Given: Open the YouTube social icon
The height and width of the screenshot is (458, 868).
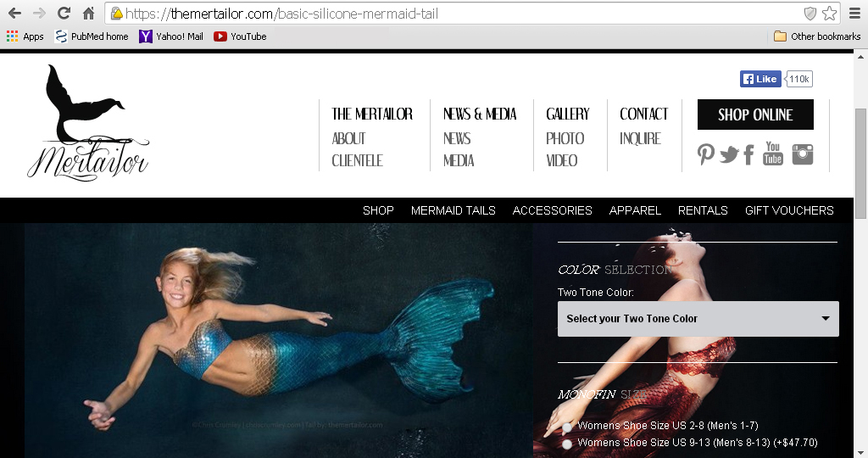Looking at the screenshot, I should [x=773, y=154].
